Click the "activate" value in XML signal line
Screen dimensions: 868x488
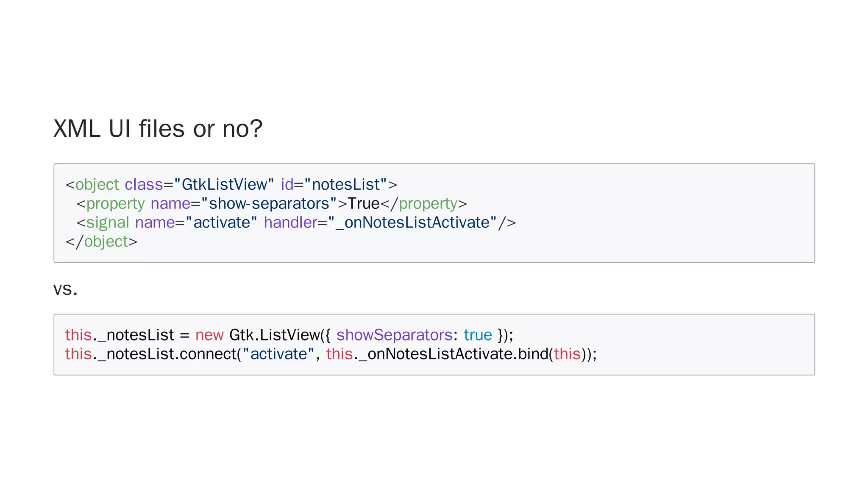pyautogui.click(x=221, y=223)
